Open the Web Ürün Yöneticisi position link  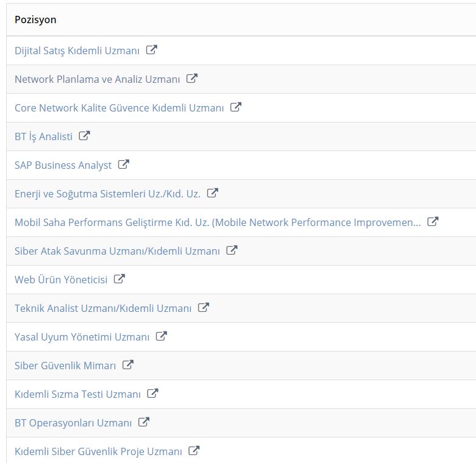coord(61,280)
